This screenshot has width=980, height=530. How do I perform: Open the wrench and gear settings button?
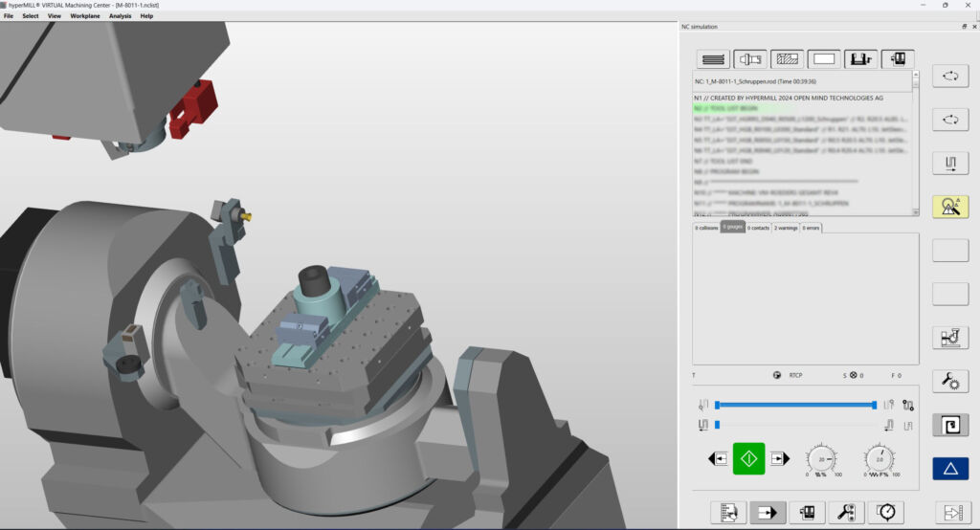[x=950, y=382]
